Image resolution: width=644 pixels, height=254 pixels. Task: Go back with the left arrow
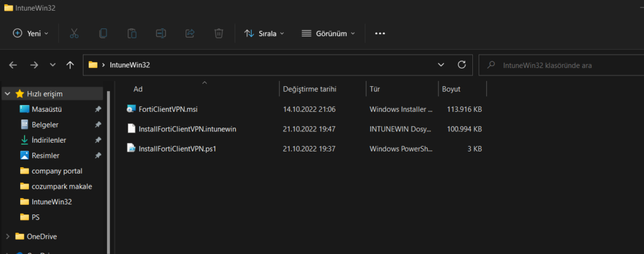(13, 65)
